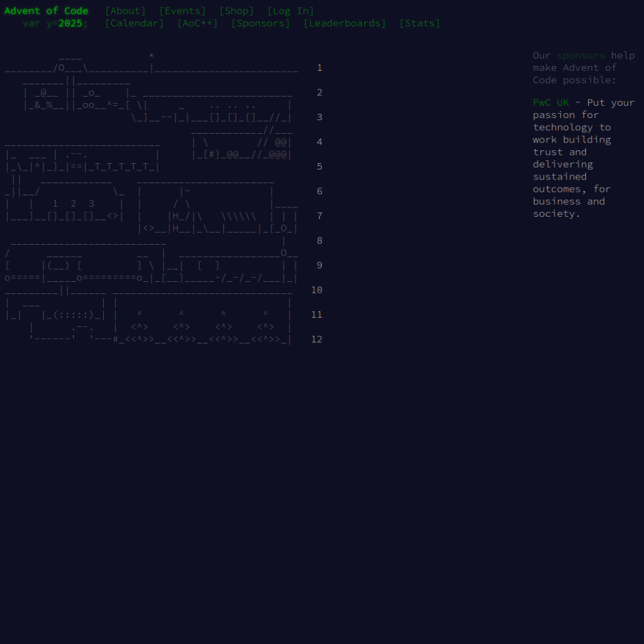Open the [Stats] page
The width and height of the screenshot is (644, 644).
pyautogui.click(x=419, y=23)
